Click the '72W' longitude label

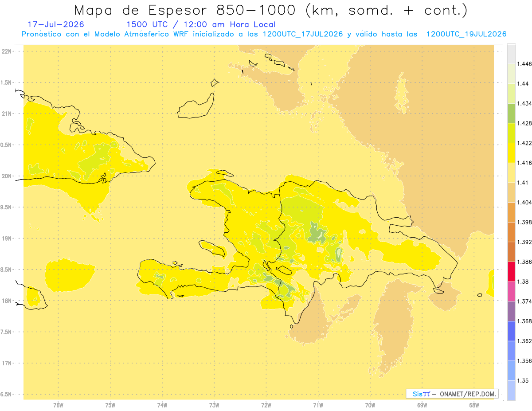266,405
